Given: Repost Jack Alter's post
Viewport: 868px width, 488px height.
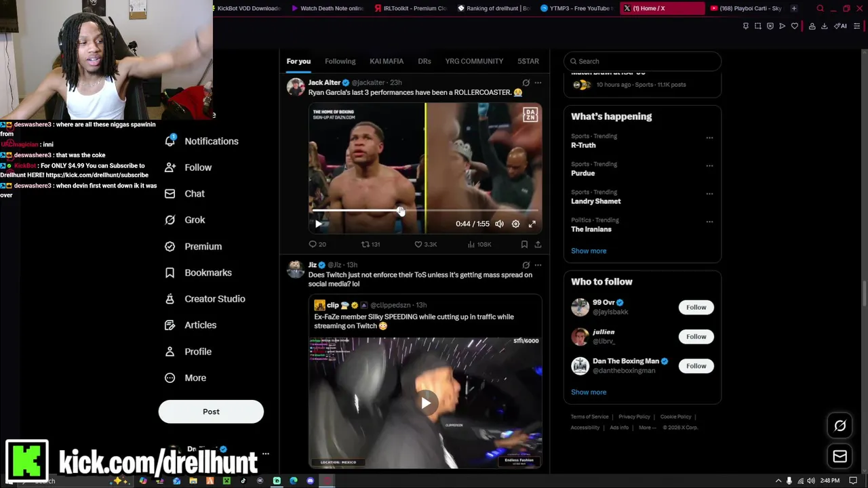Looking at the screenshot, I should [370, 244].
